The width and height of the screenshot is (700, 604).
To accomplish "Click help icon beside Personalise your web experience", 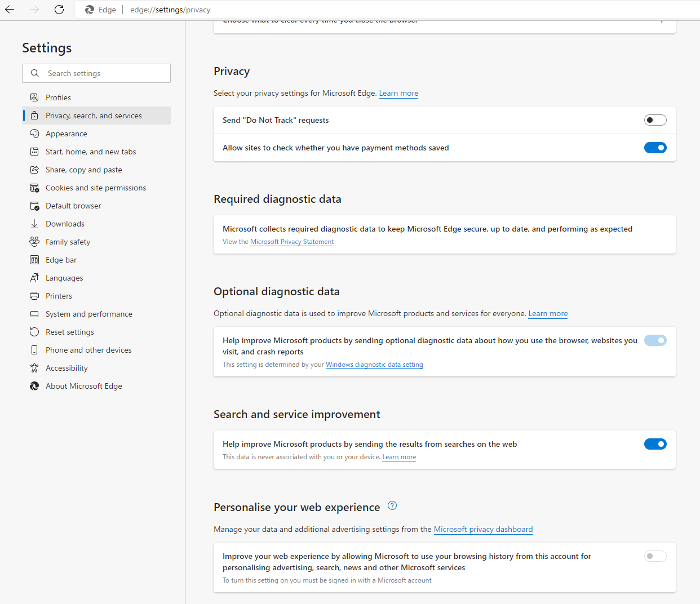I will (393, 505).
